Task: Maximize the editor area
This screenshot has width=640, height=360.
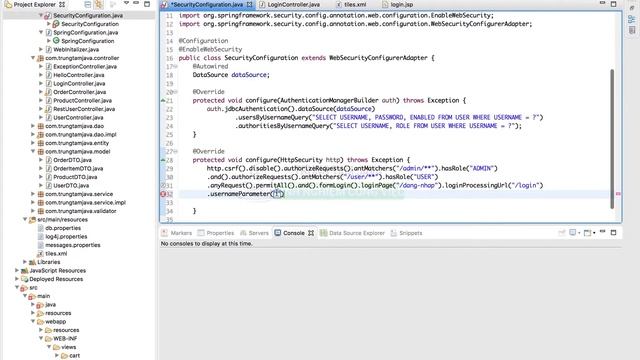Action: coord(613,4)
